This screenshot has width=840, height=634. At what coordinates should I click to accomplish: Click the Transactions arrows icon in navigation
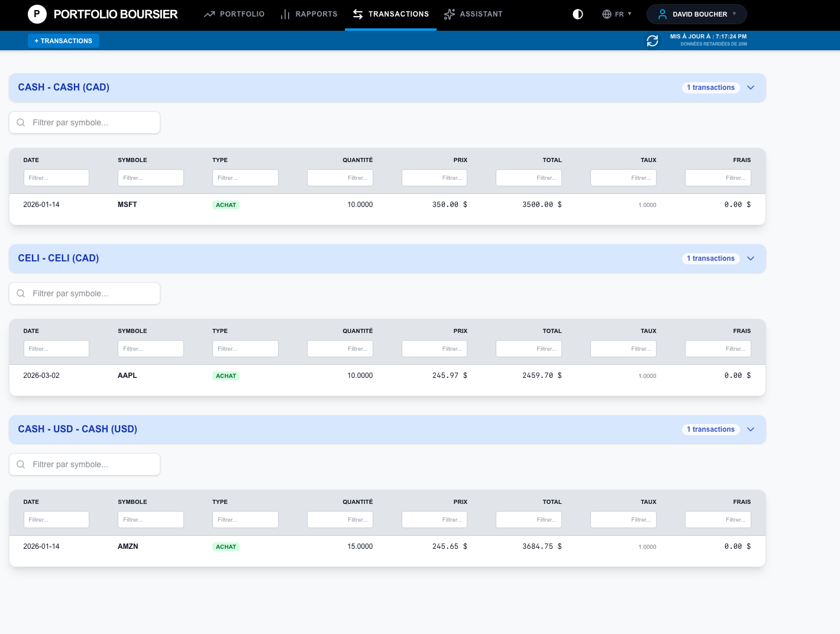[x=357, y=14]
